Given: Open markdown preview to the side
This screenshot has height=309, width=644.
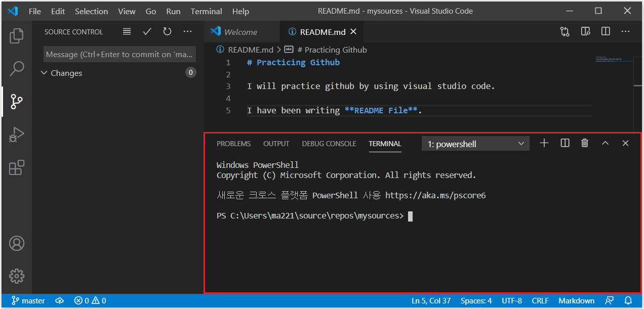Looking at the screenshot, I should click(586, 32).
